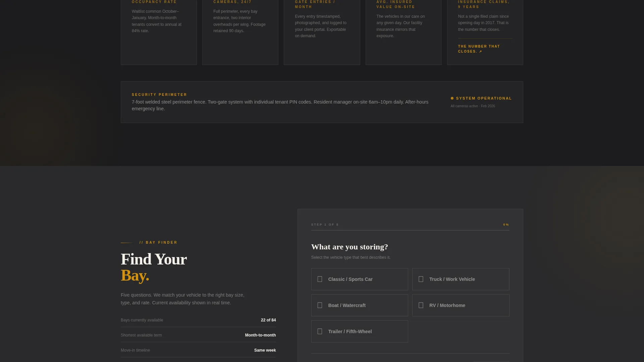644x362 pixels.
Task: Click 'All cameras active · Feb 2026' text
Action: tap(473, 106)
